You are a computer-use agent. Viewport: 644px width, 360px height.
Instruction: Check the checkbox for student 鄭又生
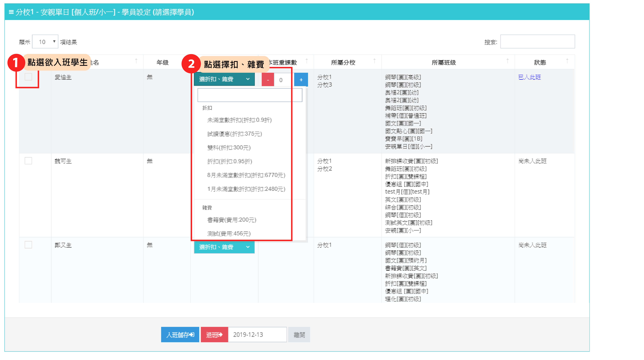[28, 245]
